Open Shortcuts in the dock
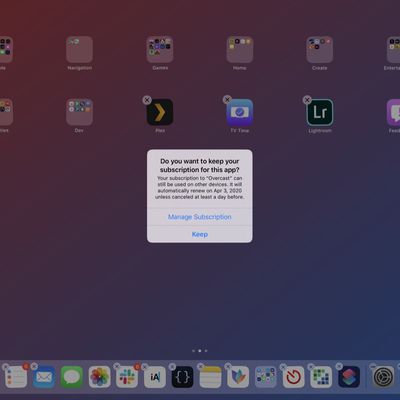 pyautogui.click(x=349, y=377)
